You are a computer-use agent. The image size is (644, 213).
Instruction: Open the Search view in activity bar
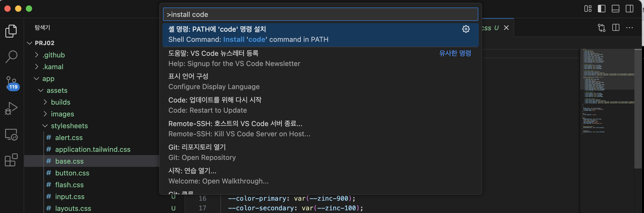click(11, 57)
